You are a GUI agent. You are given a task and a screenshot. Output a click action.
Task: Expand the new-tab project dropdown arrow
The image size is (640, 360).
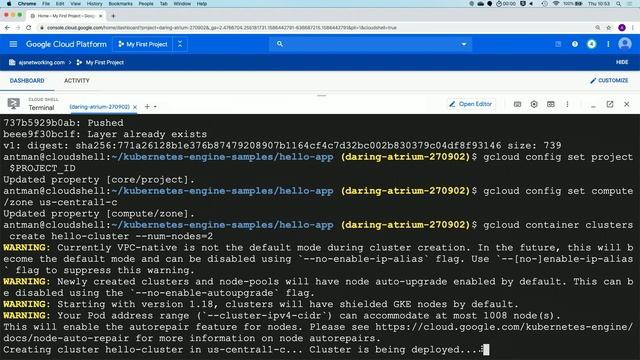(156, 107)
